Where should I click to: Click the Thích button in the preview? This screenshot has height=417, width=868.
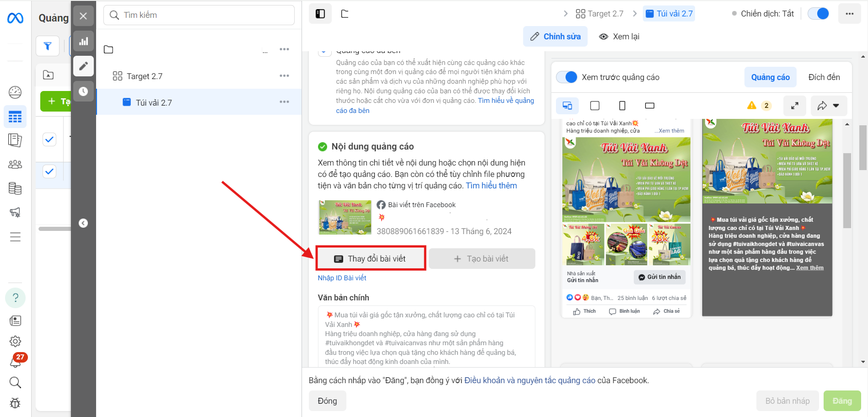coord(584,311)
